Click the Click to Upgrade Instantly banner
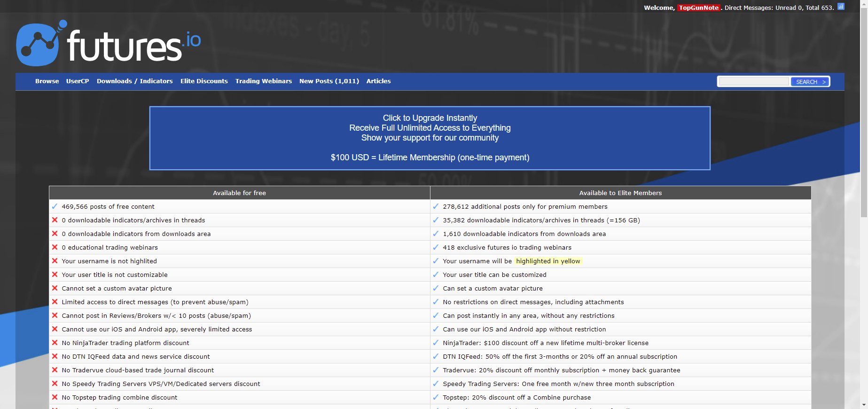868x409 pixels. point(430,138)
